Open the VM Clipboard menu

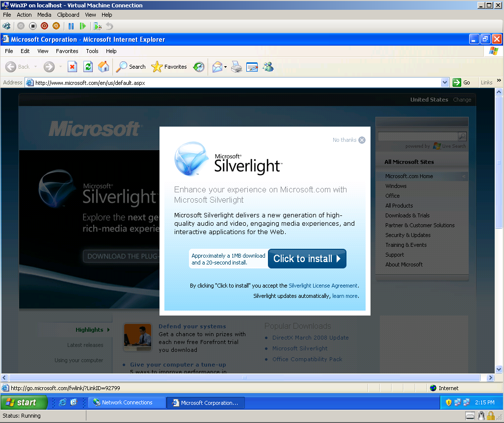[68, 15]
